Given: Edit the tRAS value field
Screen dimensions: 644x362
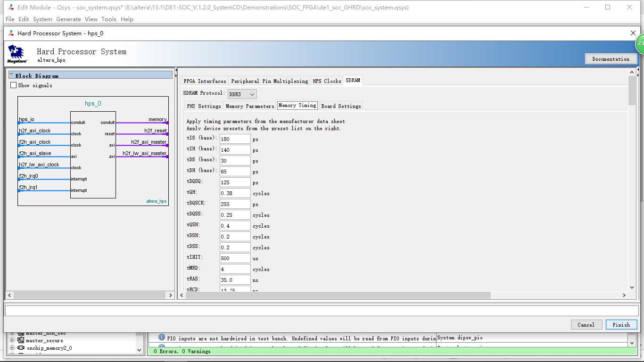Looking at the screenshot, I should click(x=235, y=280).
